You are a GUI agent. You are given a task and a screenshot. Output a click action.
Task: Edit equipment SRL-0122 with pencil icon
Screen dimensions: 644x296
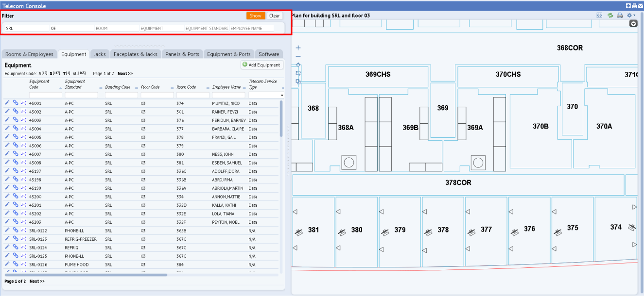tap(7, 230)
